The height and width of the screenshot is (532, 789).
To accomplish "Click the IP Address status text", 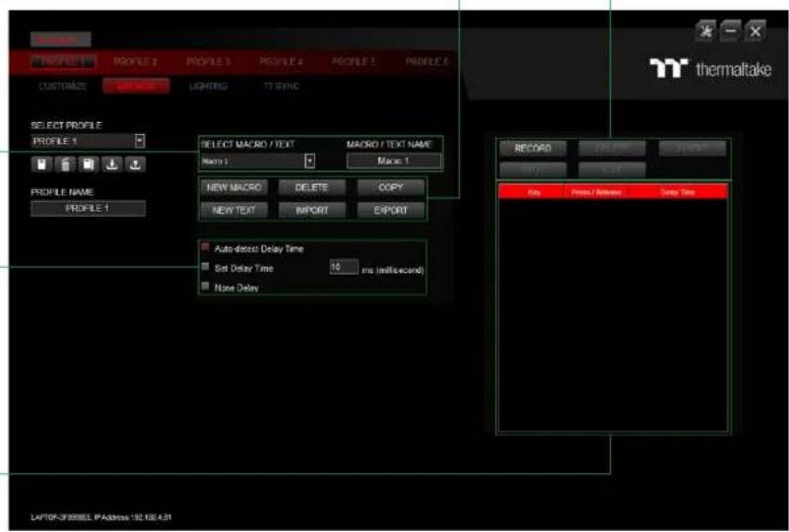I will (101, 517).
